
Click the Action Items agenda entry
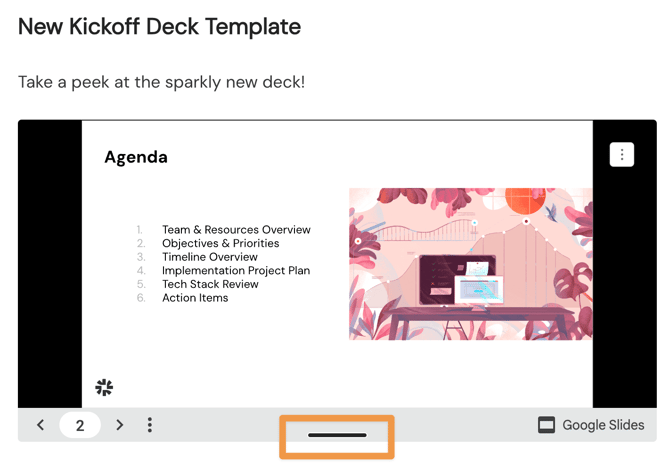pyautogui.click(x=195, y=298)
